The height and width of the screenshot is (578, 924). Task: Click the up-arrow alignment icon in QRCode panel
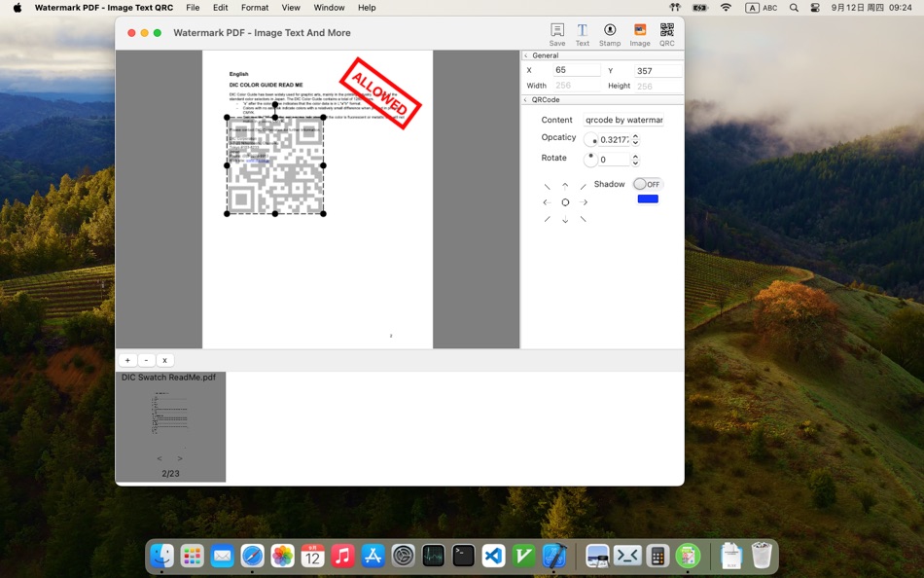[x=564, y=184]
